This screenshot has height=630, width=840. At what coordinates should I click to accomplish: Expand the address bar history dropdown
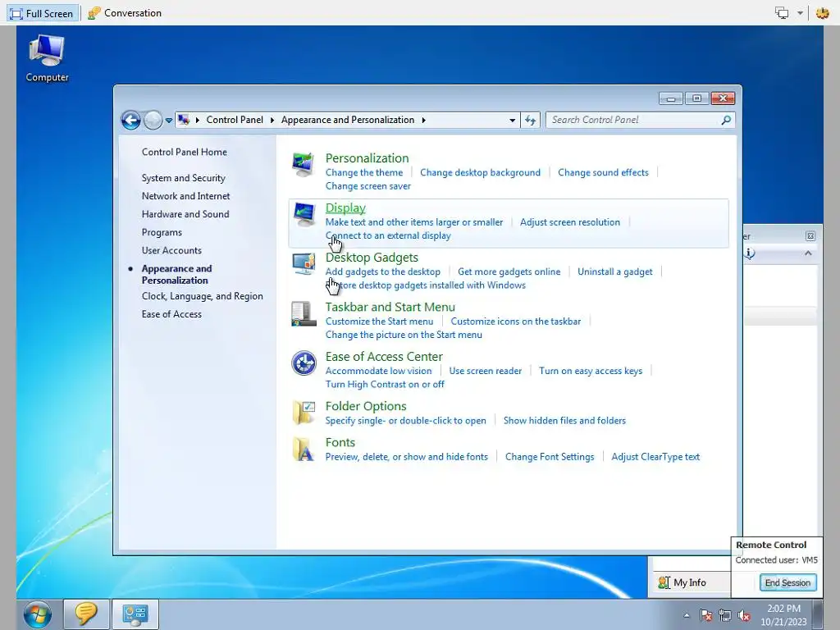512,120
